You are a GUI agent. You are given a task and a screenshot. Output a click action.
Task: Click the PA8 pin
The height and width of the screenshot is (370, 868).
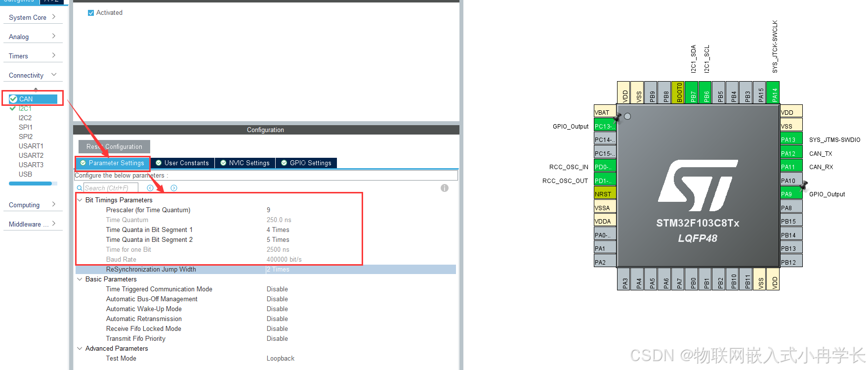pyautogui.click(x=791, y=208)
